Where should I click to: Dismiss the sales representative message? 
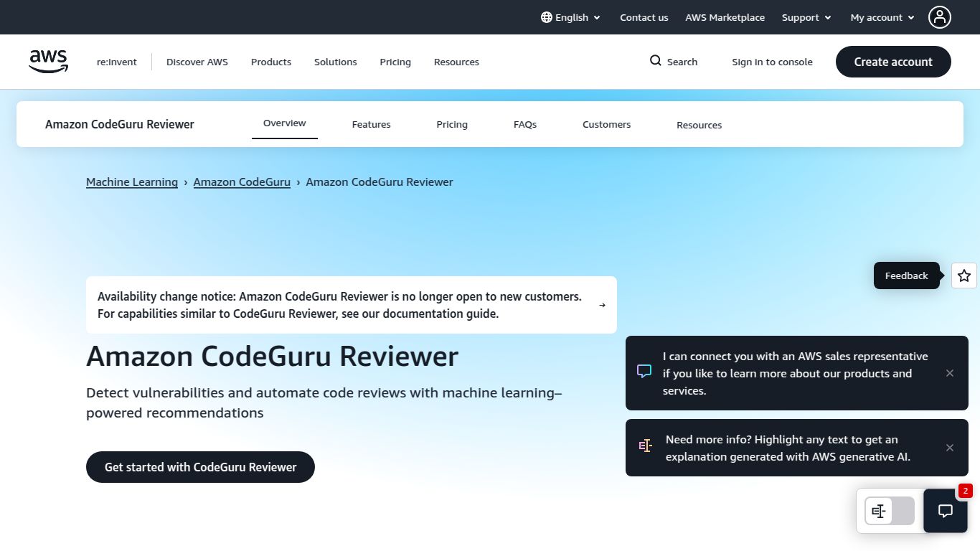pos(949,373)
